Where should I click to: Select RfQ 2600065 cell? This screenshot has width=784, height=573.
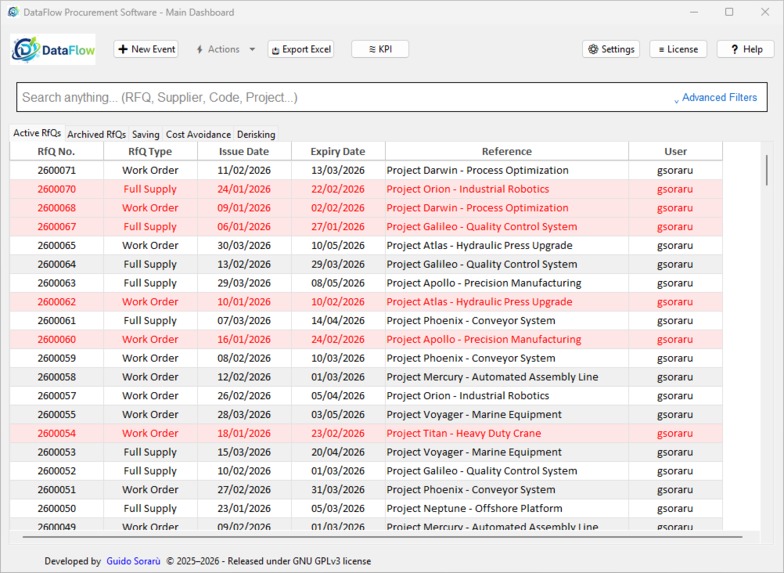[56, 246]
